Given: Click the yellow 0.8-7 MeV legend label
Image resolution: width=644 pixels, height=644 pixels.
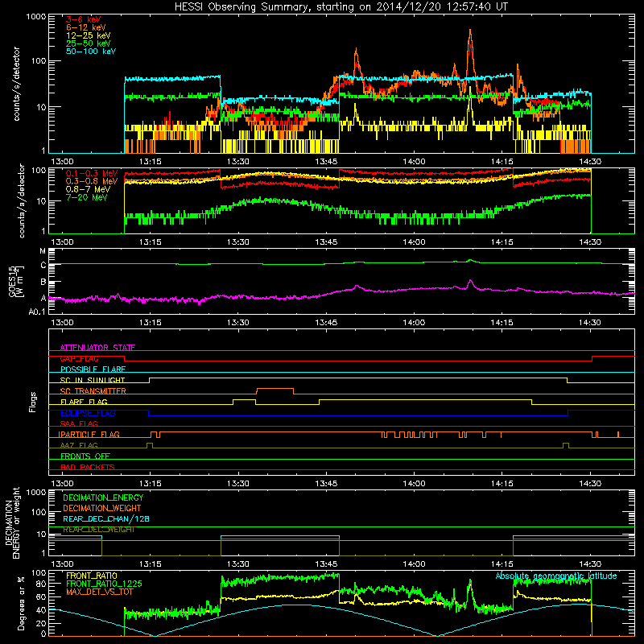Looking at the screenshot, I should tap(88, 189).
